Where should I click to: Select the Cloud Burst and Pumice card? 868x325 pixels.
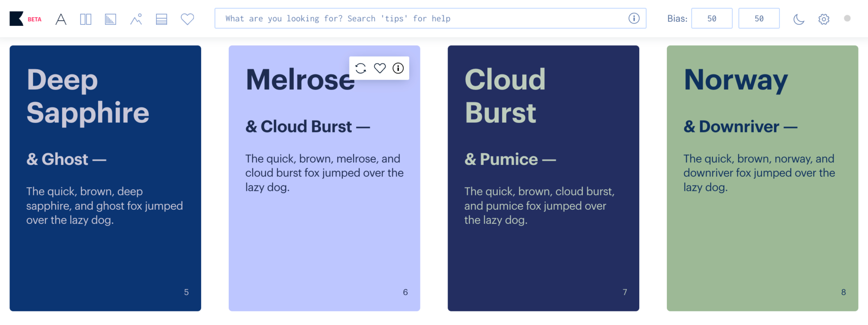543,258
